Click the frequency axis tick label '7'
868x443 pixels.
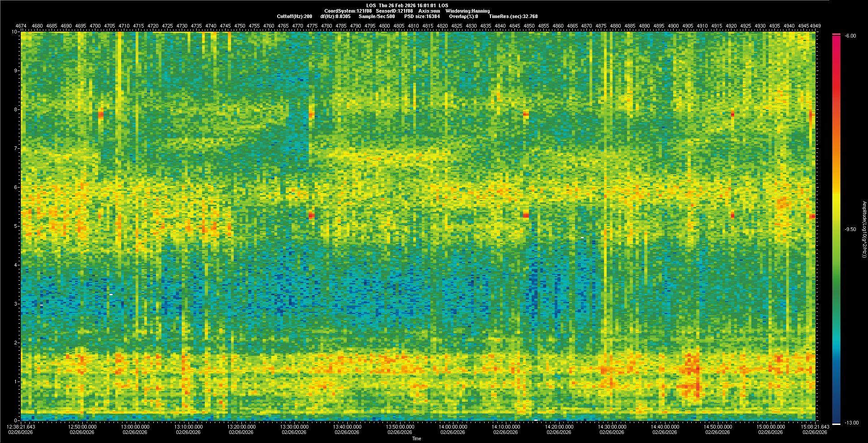coord(16,148)
